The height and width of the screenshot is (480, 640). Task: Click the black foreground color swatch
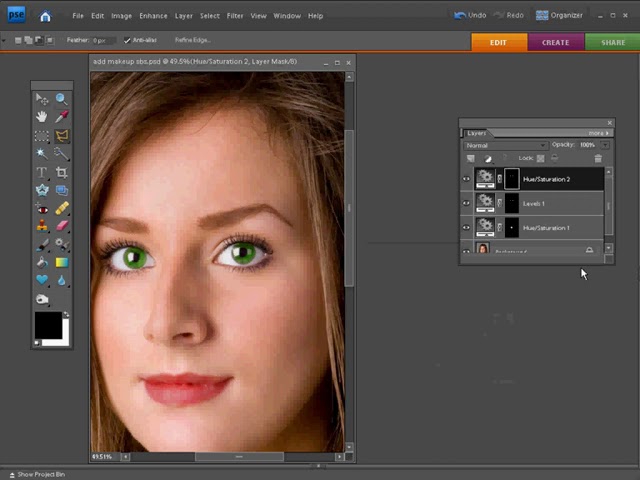[x=48, y=325]
